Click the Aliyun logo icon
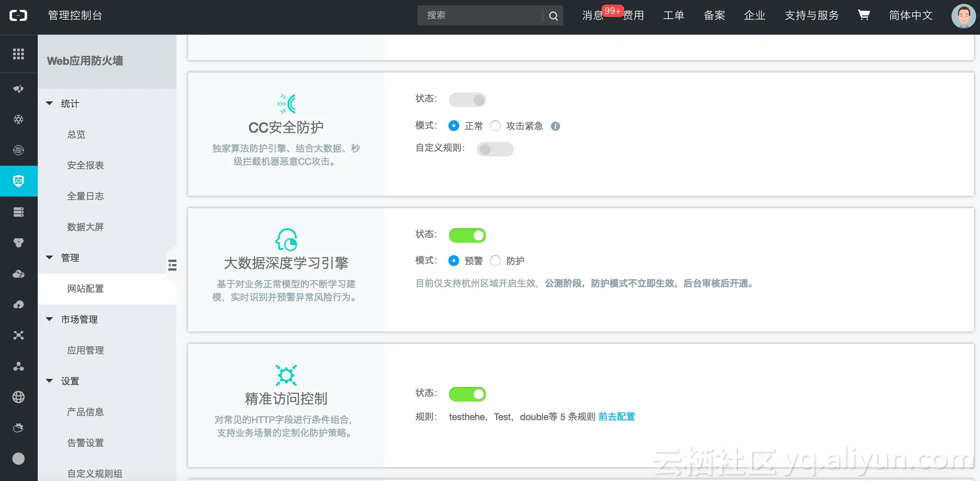 pos(18,15)
